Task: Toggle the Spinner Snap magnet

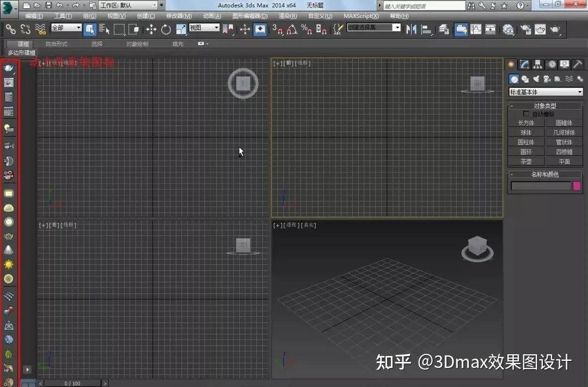Action: tap(321, 29)
